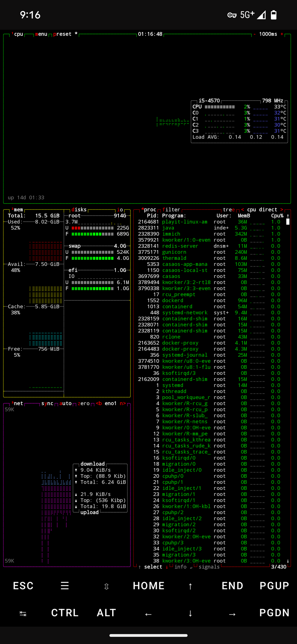Viewport: 297px width, 644px height.
Task: Click process list scroll-down arrow
Action: tap(288, 561)
